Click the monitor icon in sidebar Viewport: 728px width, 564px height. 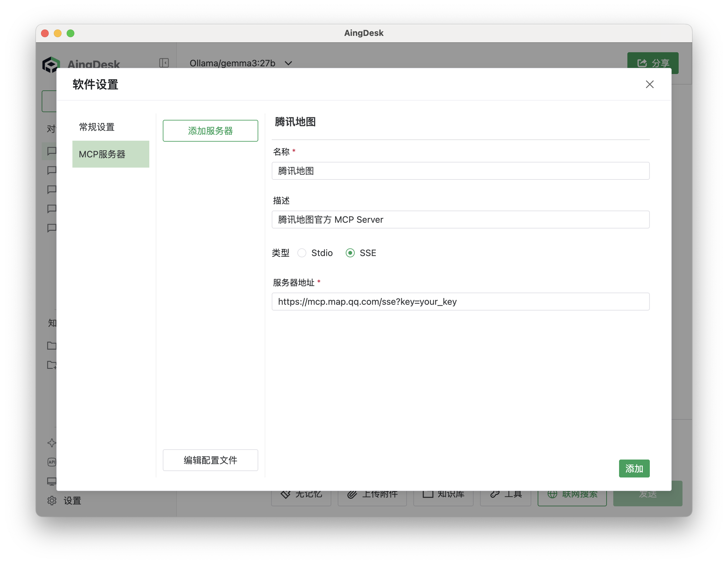pos(52,481)
